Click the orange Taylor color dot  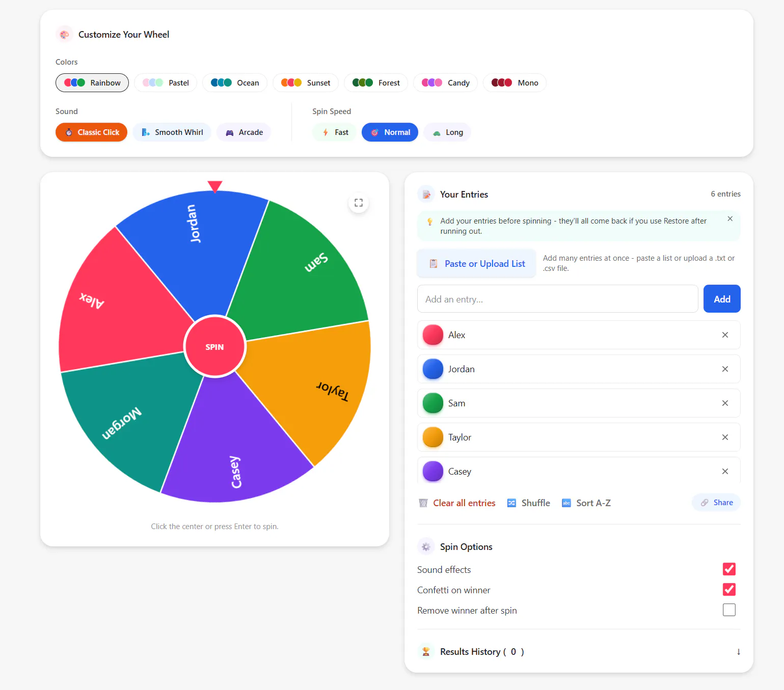433,437
